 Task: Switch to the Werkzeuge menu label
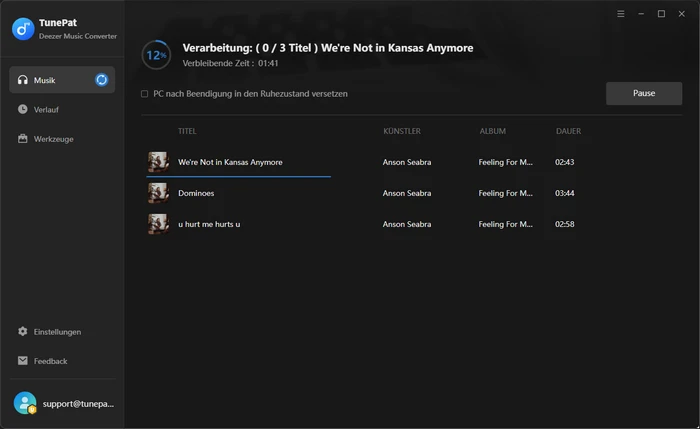pyautogui.click(x=54, y=139)
